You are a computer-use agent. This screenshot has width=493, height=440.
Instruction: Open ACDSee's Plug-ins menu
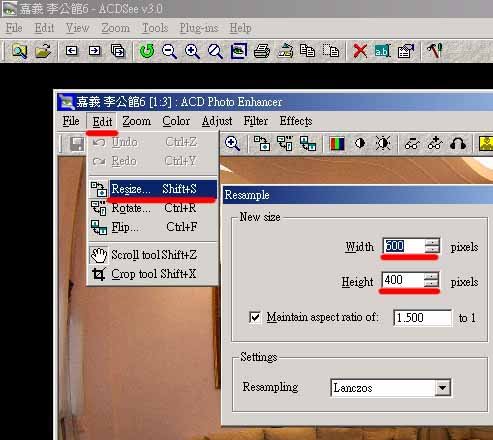(x=199, y=28)
